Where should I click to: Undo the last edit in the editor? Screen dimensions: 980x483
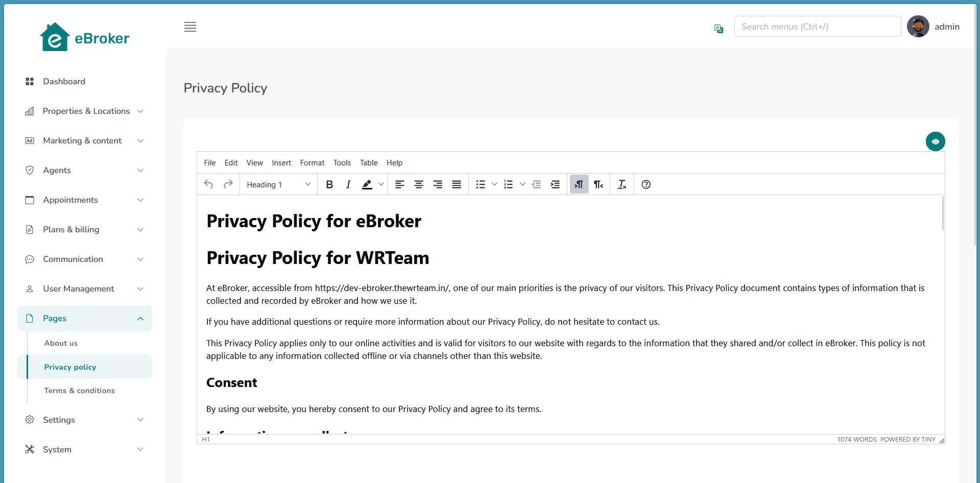click(208, 184)
